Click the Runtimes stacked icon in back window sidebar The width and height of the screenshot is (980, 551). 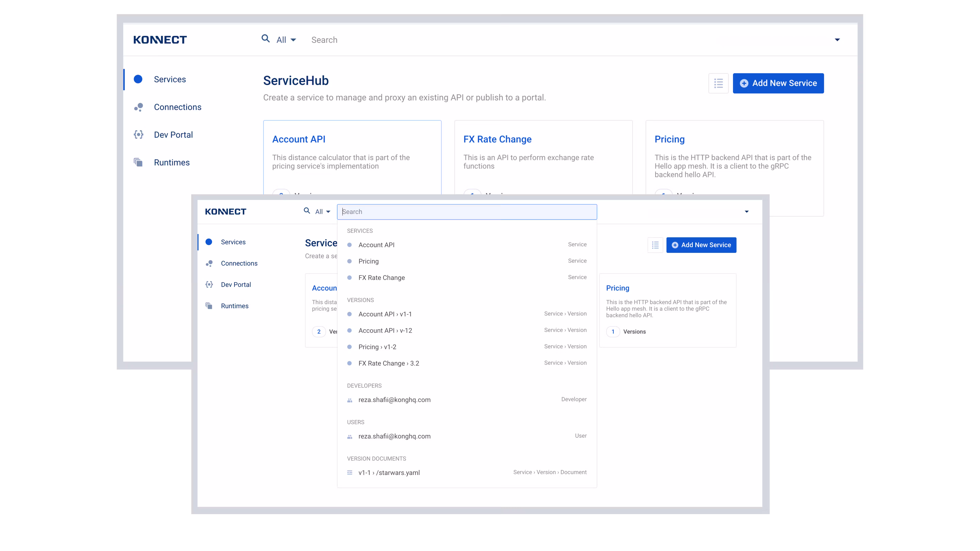pyautogui.click(x=138, y=162)
